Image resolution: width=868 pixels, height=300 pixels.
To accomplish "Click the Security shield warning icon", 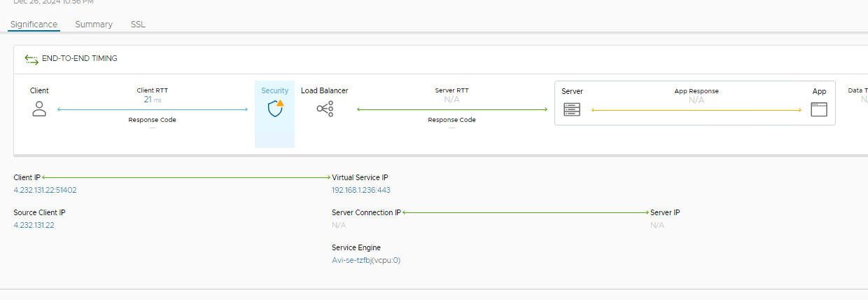I will [276, 109].
